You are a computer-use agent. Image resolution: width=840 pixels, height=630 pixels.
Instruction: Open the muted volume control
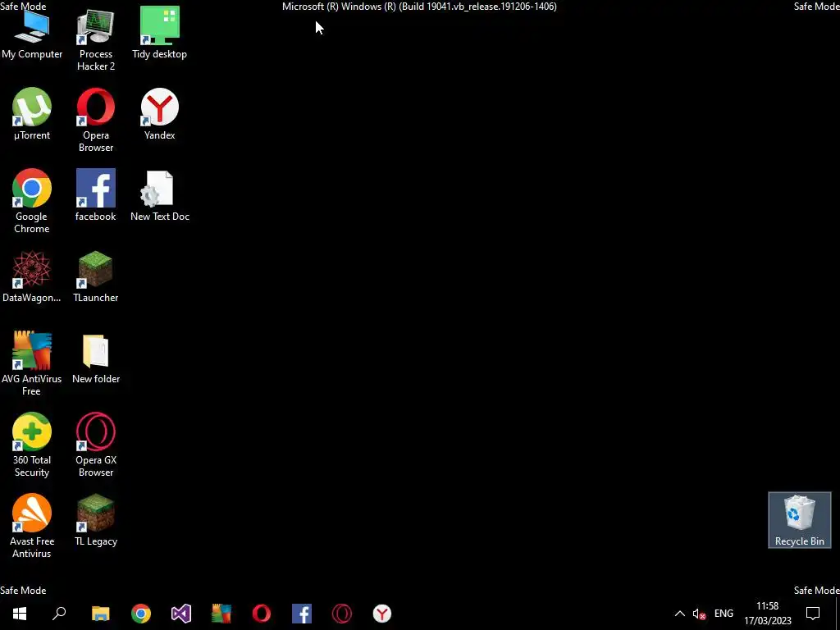(699, 614)
